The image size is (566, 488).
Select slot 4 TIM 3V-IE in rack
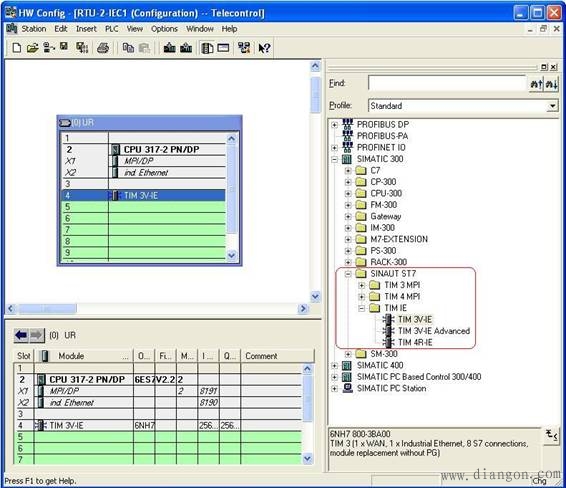pos(144,196)
